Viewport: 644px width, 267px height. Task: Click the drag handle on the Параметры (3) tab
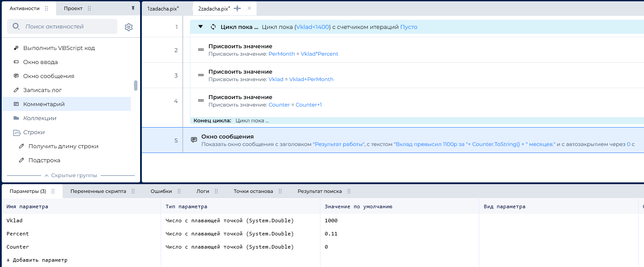53,191
